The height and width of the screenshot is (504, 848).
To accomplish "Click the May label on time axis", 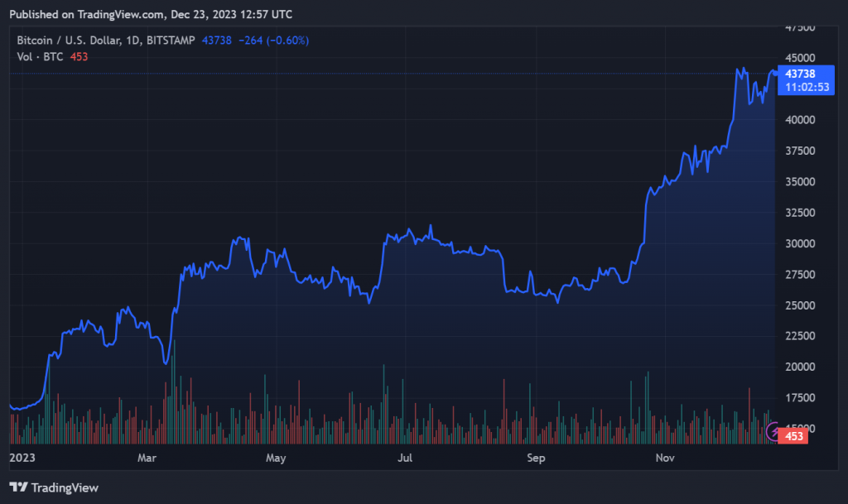I will 276,457.
